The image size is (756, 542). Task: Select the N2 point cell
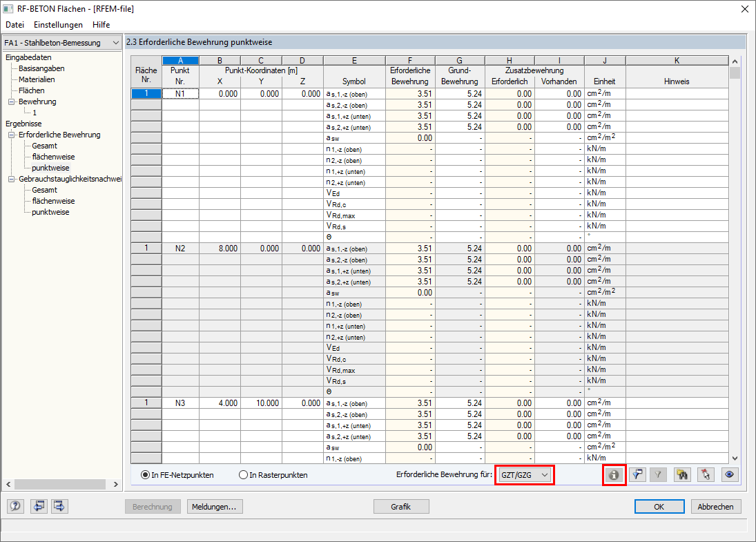180,249
